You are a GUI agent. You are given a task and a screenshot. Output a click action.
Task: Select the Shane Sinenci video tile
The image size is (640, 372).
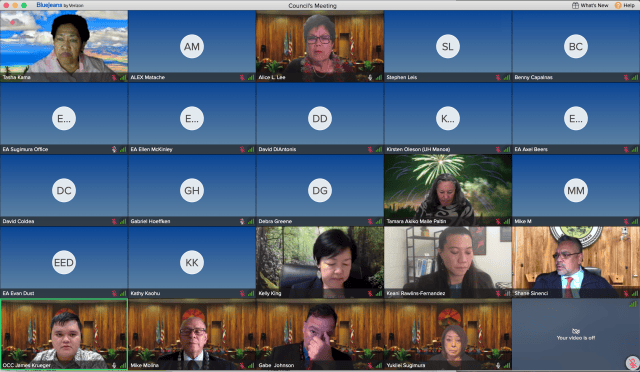576,262
